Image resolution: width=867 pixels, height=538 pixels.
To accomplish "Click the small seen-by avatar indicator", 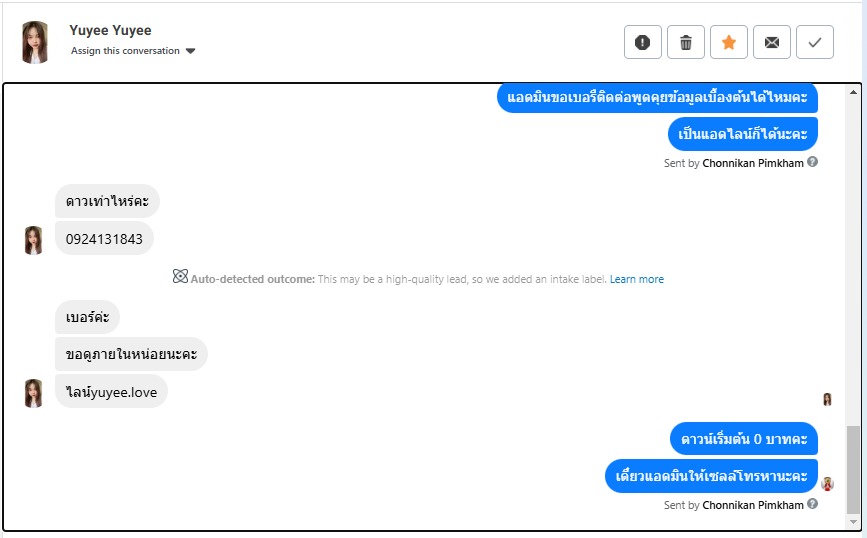I will tap(827, 399).
